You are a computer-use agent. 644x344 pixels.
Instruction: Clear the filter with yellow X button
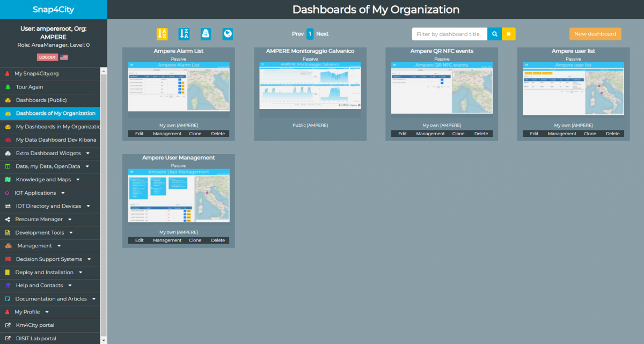click(509, 34)
